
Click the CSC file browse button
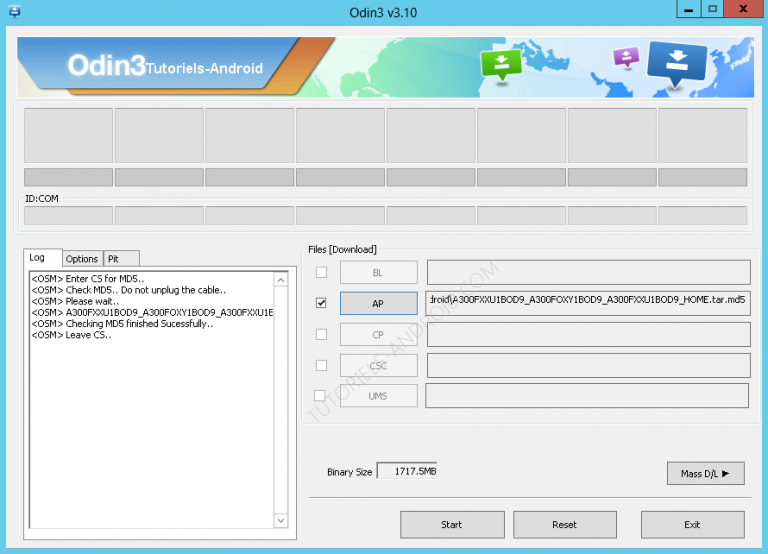[x=379, y=365]
